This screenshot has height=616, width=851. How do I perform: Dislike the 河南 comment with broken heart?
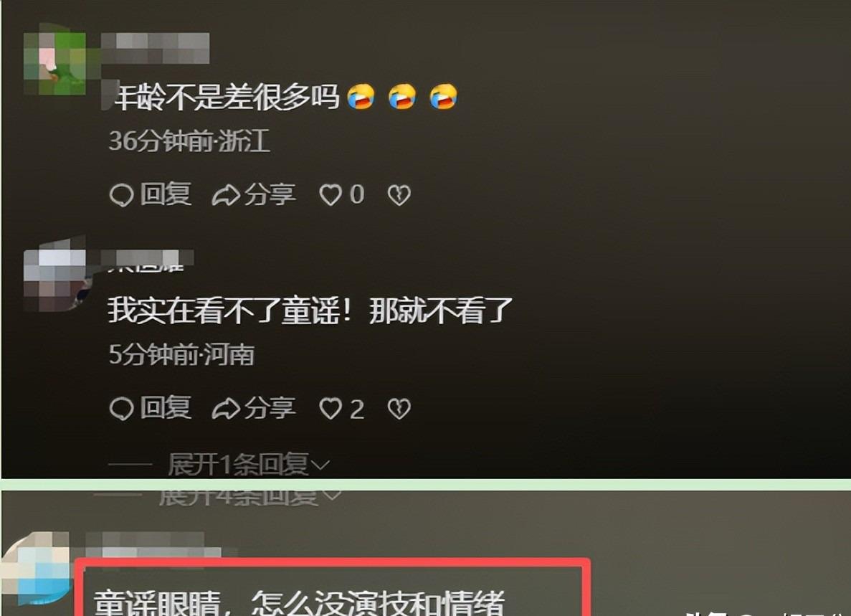(x=399, y=409)
